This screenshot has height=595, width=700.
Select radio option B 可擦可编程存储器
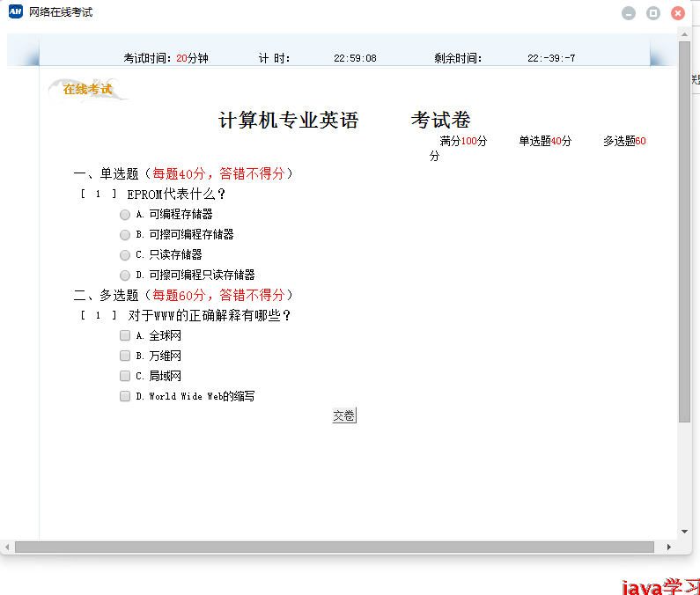tap(125, 235)
